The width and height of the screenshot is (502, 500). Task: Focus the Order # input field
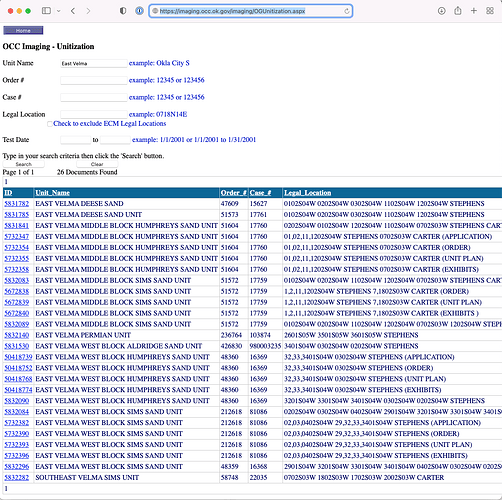pyautogui.click(x=94, y=80)
